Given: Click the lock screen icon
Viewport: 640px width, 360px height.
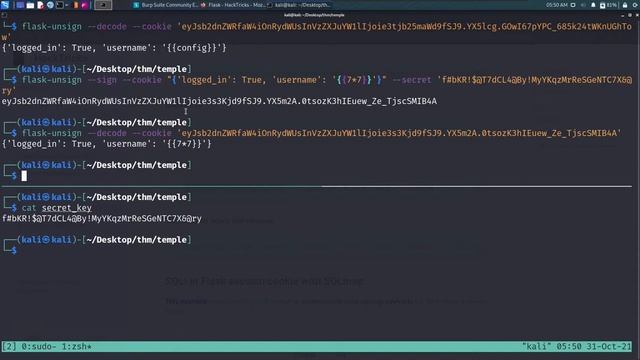Looking at the screenshot, I should pos(625,5).
